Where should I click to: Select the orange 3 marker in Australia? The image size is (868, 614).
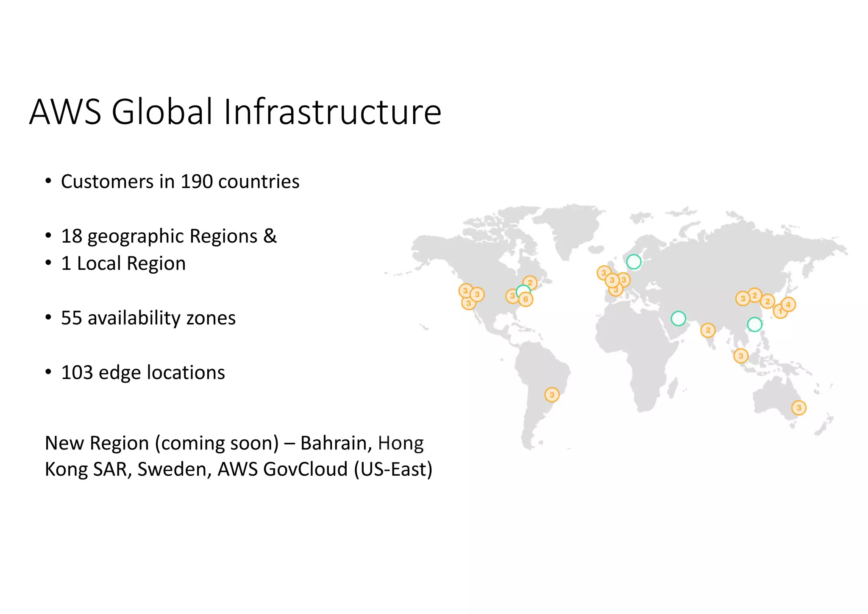click(799, 408)
